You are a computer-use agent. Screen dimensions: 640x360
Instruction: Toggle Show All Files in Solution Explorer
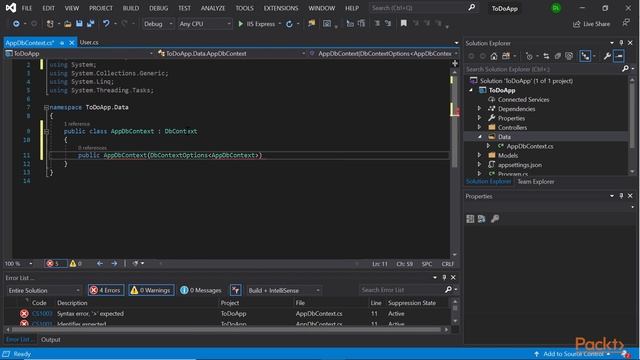(569, 56)
